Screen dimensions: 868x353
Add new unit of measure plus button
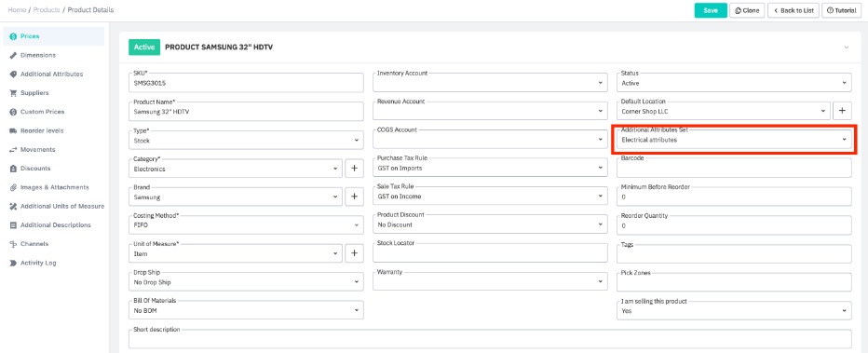pos(354,253)
